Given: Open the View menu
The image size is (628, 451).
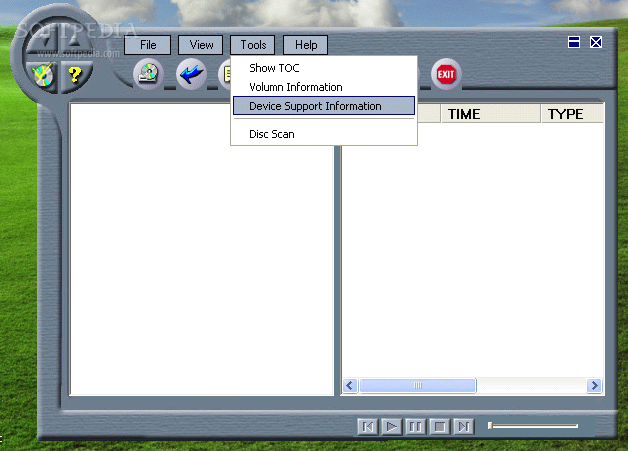Looking at the screenshot, I should (x=200, y=45).
